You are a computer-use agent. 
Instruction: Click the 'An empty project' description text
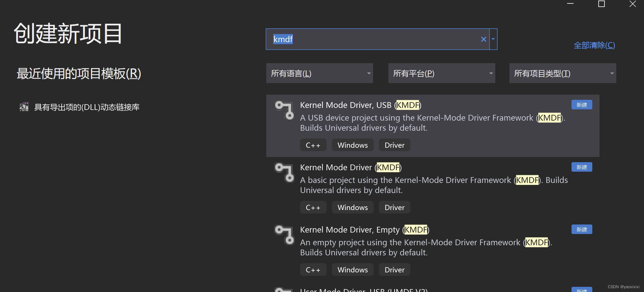pos(426,247)
